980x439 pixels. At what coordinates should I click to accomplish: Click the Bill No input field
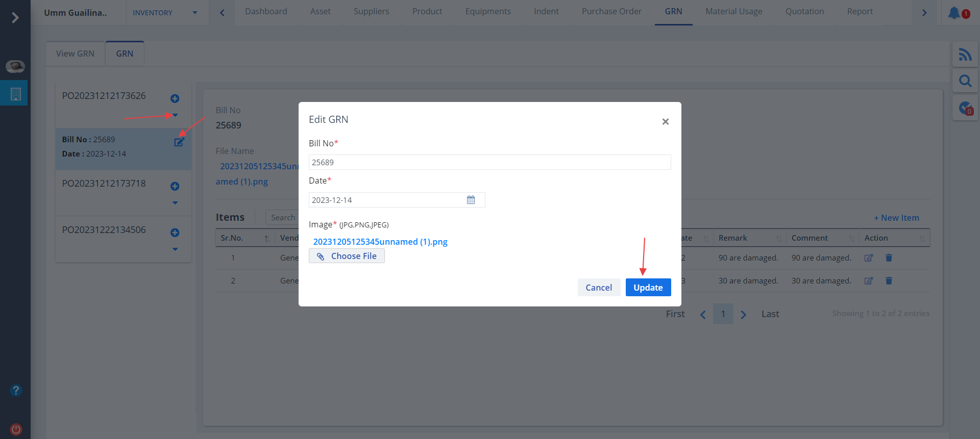489,162
